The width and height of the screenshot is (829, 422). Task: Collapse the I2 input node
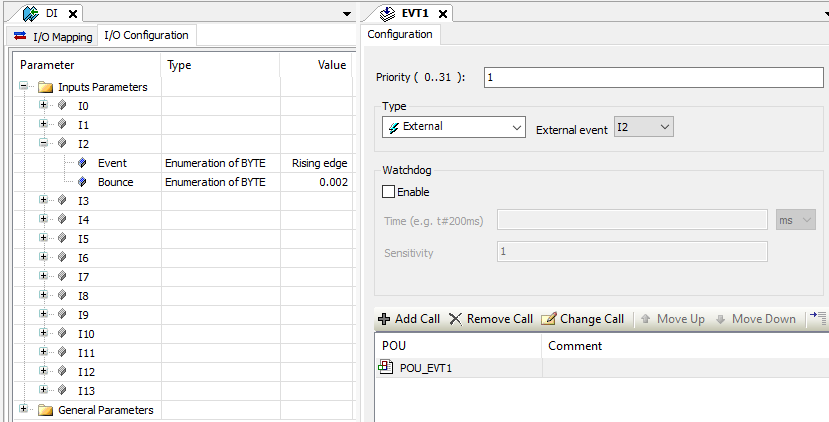[x=43, y=144]
